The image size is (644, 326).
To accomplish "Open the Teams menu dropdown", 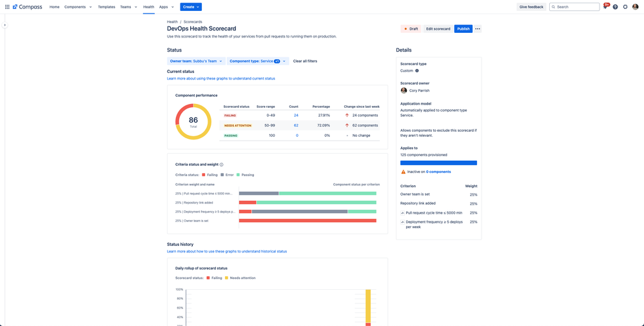I will click(128, 7).
